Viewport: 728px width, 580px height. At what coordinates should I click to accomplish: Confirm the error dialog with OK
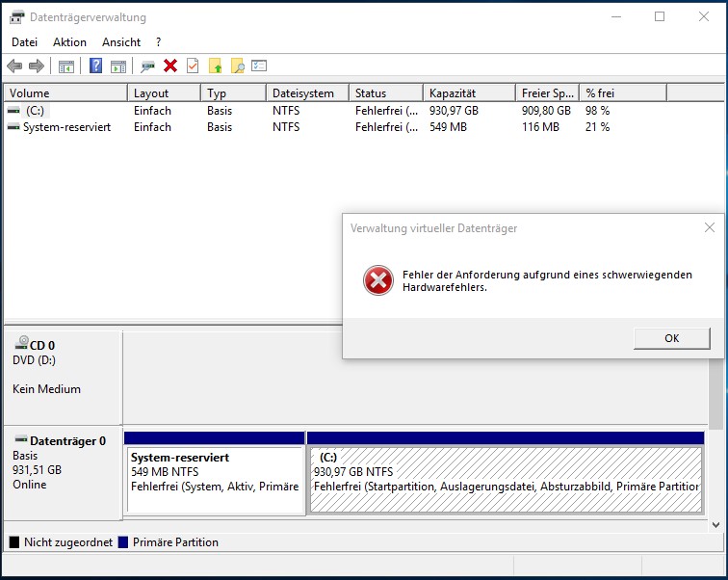672,338
